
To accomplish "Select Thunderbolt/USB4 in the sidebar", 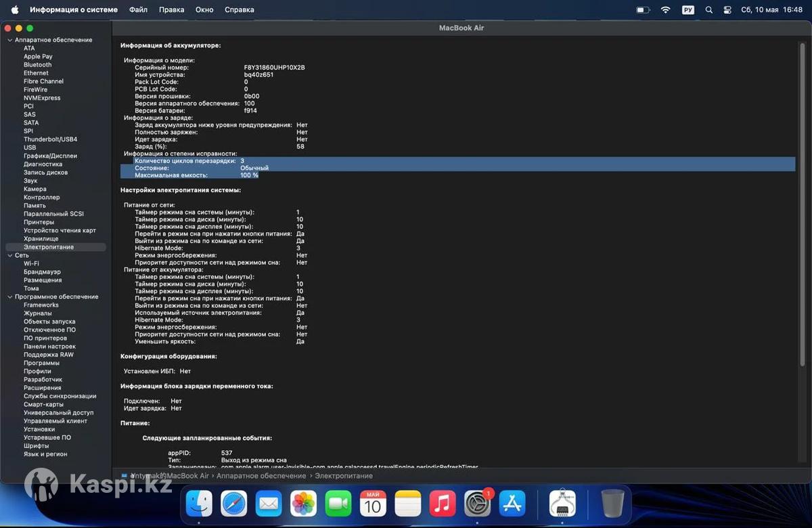I will click(x=51, y=139).
